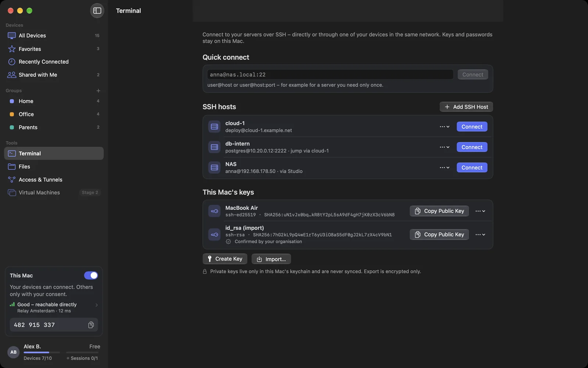Viewport: 588px width, 368px height.
Task: Copy public key of id_rsa (import)
Action: point(439,235)
